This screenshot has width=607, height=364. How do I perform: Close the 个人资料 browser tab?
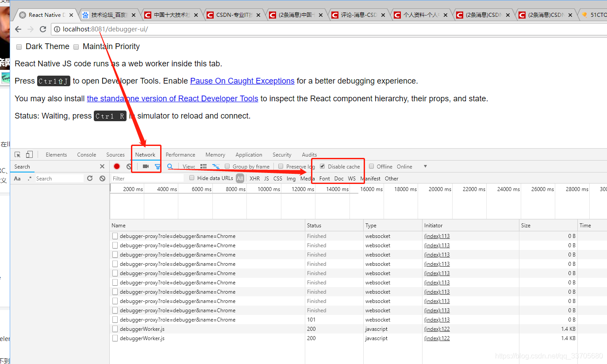pyautogui.click(x=446, y=15)
